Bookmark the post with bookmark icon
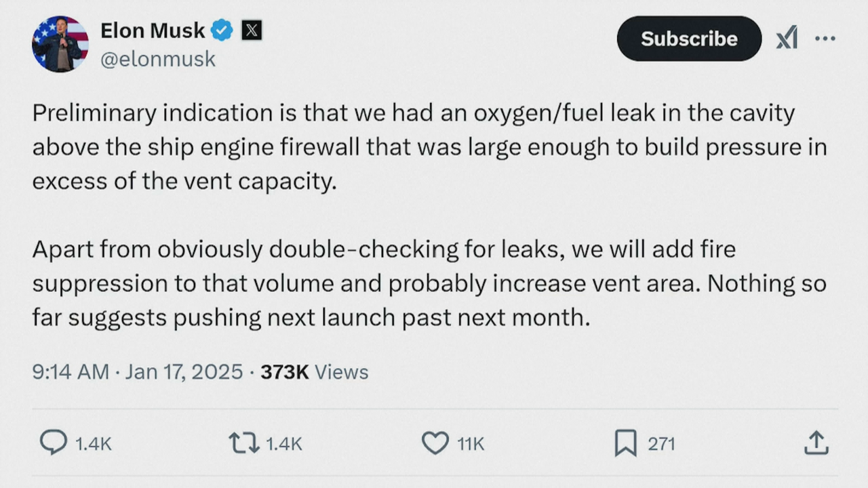Image resolution: width=868 pixels, height=488 pixels. click(625, 444)
